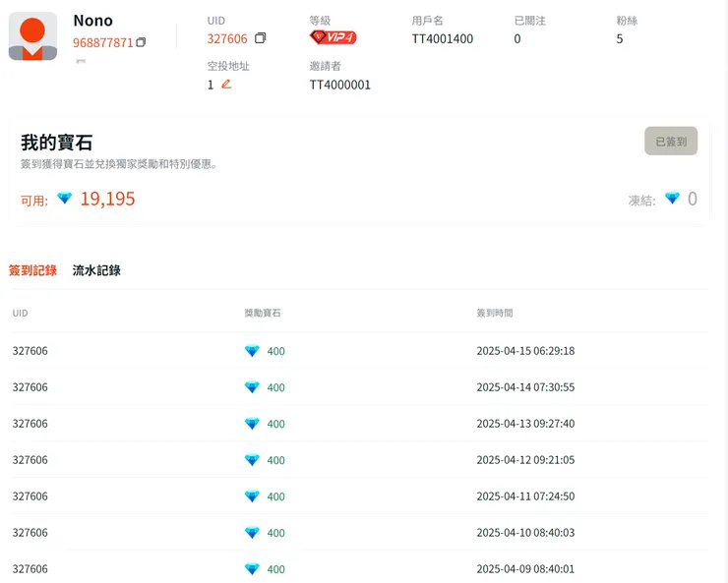This screenshot has width=728, height=583.
Task: Click the frozen gems diamond icon
Action: click(672, 199)
